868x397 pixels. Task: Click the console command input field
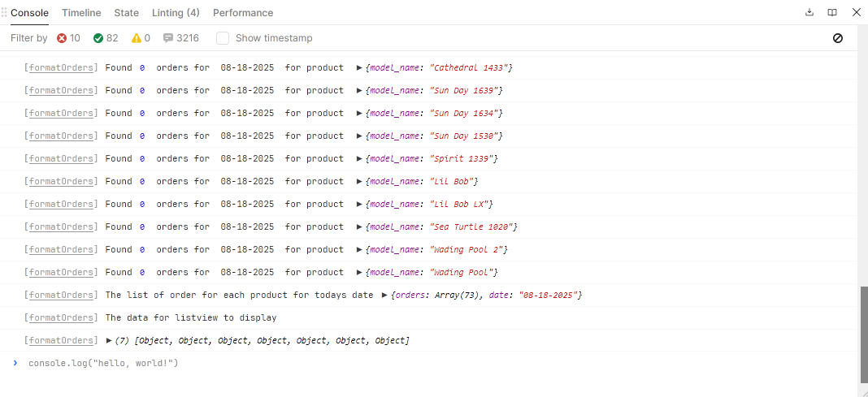pos(406,363)
